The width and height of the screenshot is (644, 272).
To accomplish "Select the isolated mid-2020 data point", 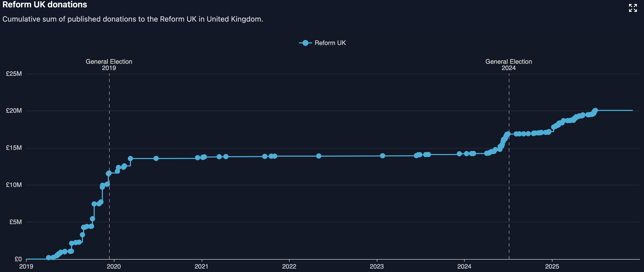I will tap(156, 158).
